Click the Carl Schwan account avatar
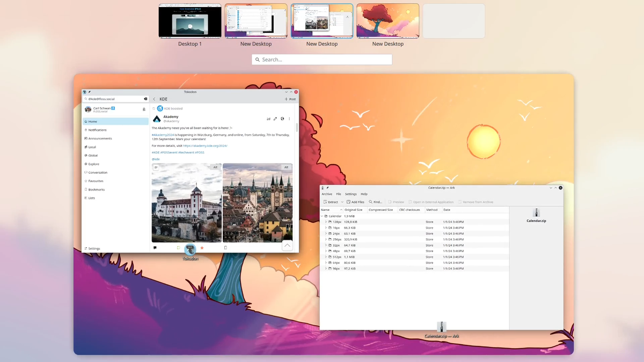Image resolution: width=644 pixels, height=362 pixels. coord(88,109)
